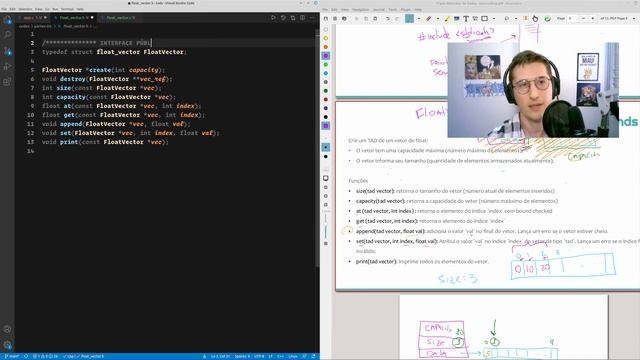640x360 pixels.
Task: Click the Spaces: 4 indentation status item
Action: 242,356
